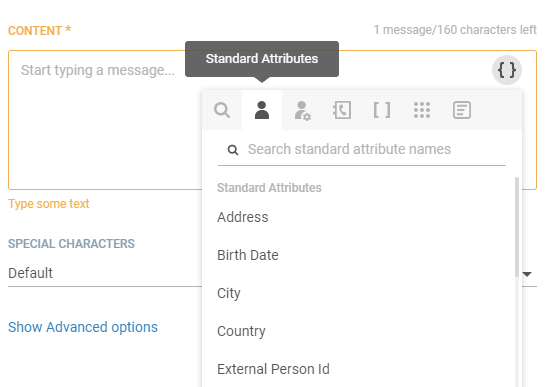The height and width of the screenshot is (387, 552).
Task: Show Advanced options link
Action: coord(83,327)
